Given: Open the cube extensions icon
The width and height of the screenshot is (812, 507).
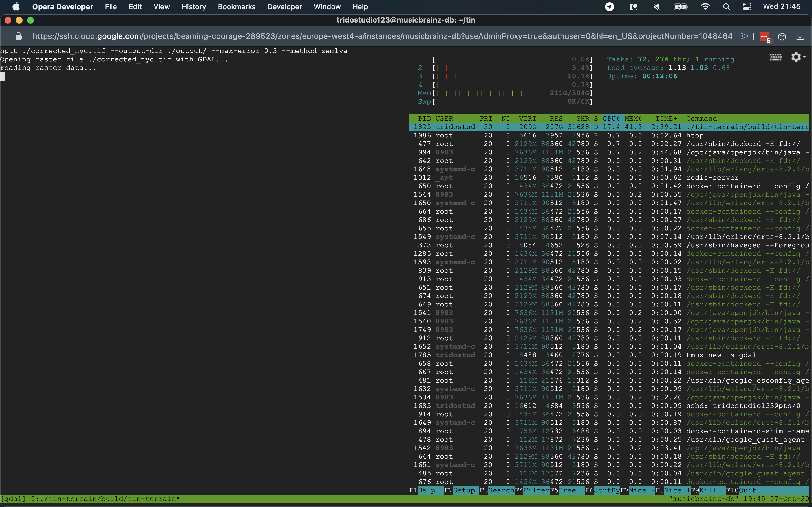Looking at the screenshot, I should tap(782, 37).
